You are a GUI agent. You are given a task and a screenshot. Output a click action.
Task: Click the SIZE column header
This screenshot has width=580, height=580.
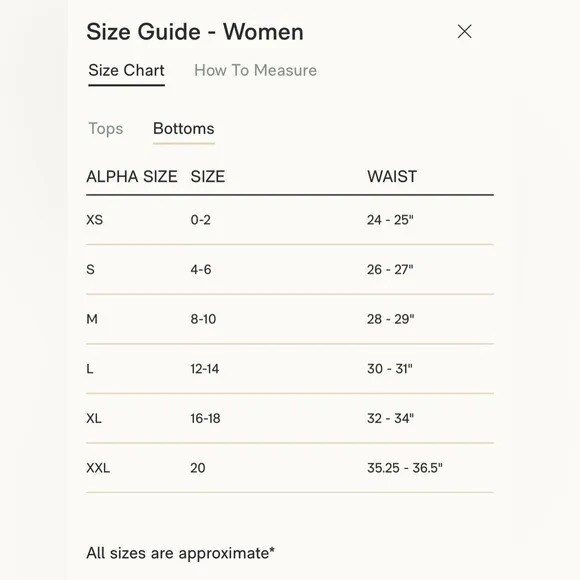(x=208, y=176)
